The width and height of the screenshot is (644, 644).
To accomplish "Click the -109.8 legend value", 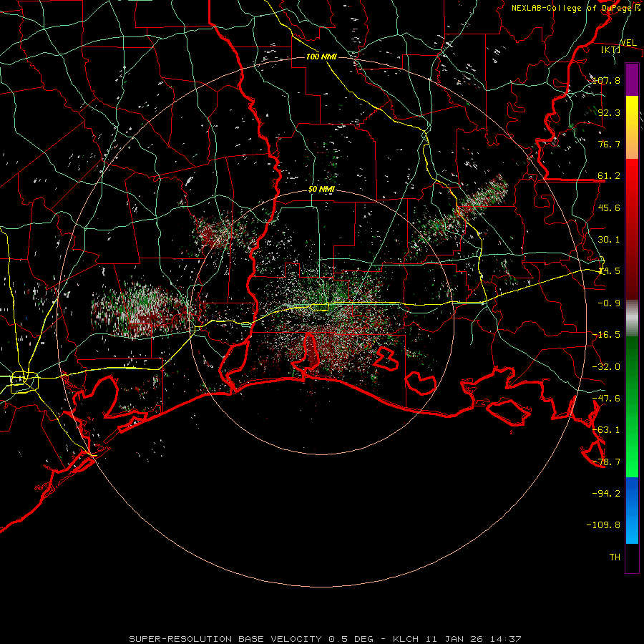I will [x=603, y=525].
